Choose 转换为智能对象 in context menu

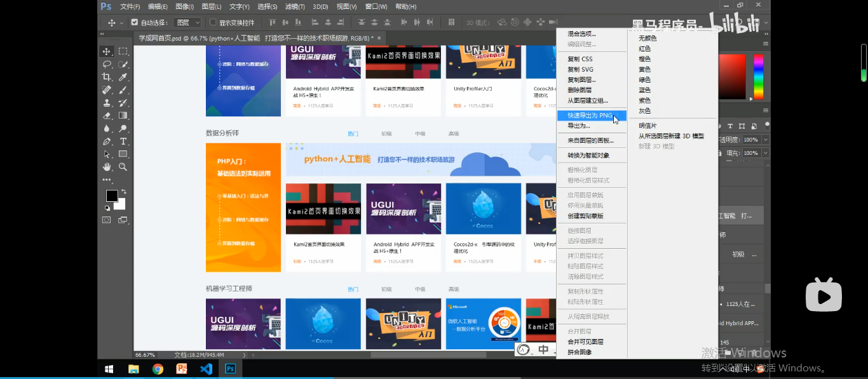pyautogui.click(x=592, y=156)
